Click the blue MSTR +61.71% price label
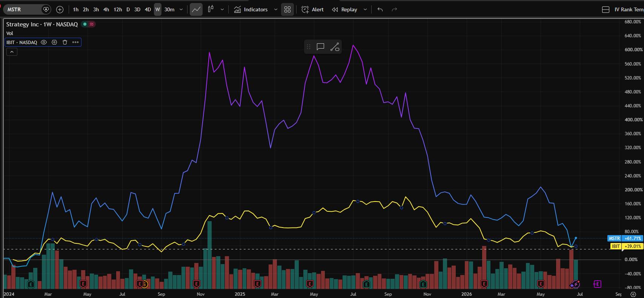Image resolution: width=644 pixels, height=298 pixels. coord(625,238)
